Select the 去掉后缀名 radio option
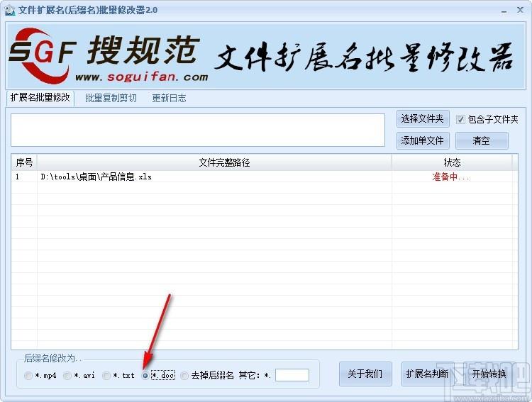The image size is (532, 402). [184, 376]
